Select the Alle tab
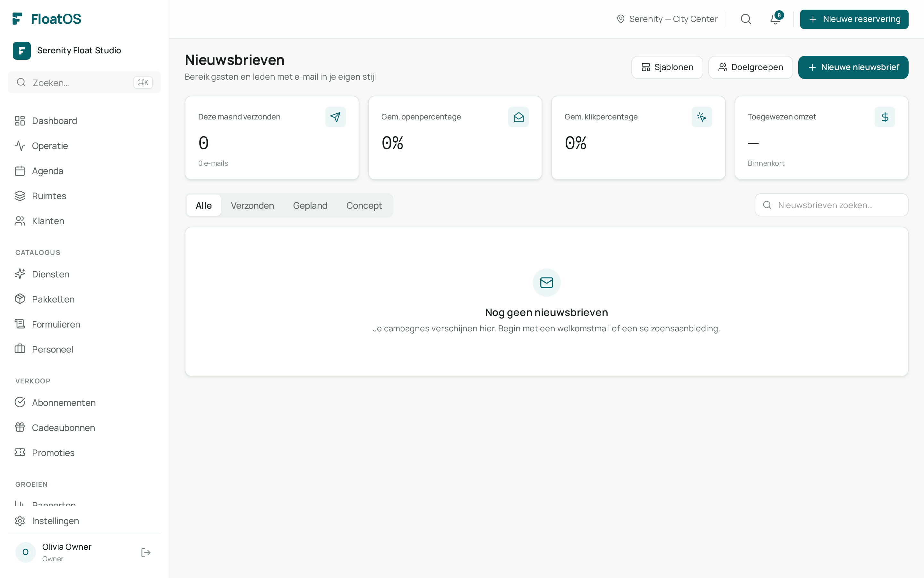Screen dimensions: 924x578 [x=204, y=205]
